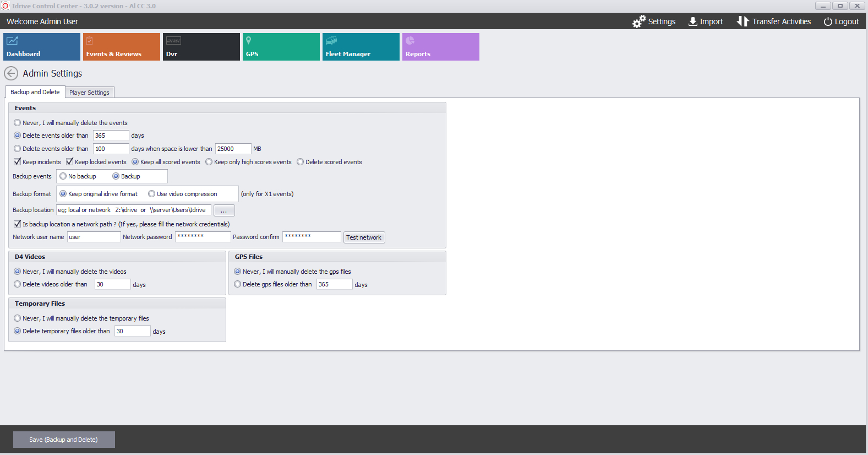The image size is (868, 455).
Task: Click the back arrow beside Admin Settings
Action: [x=11, y=73]
